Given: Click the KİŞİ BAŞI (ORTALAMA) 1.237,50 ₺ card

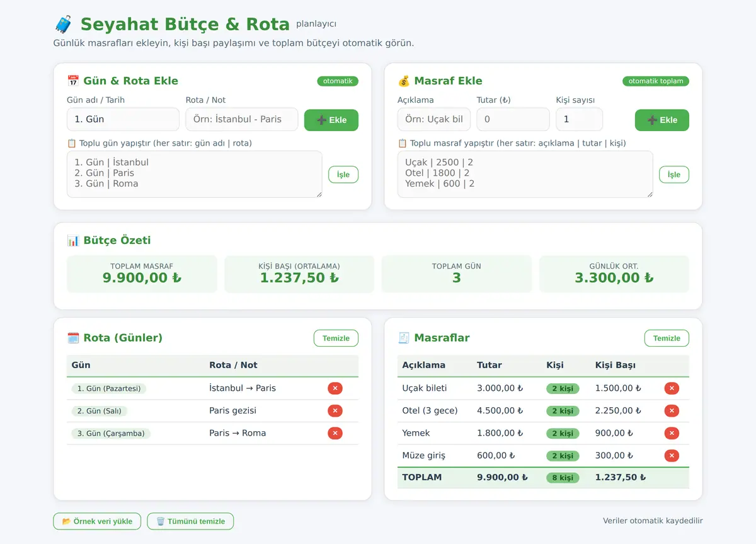Looking at the screenshot, I should pos(299,274).
